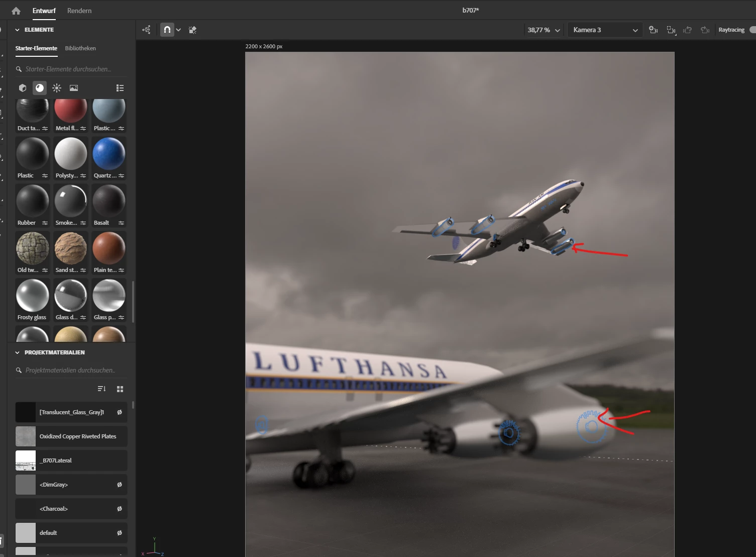Pick the Polystyrene white material
Image resolution: width=756 pixels, height=557 pixels.
71,154
